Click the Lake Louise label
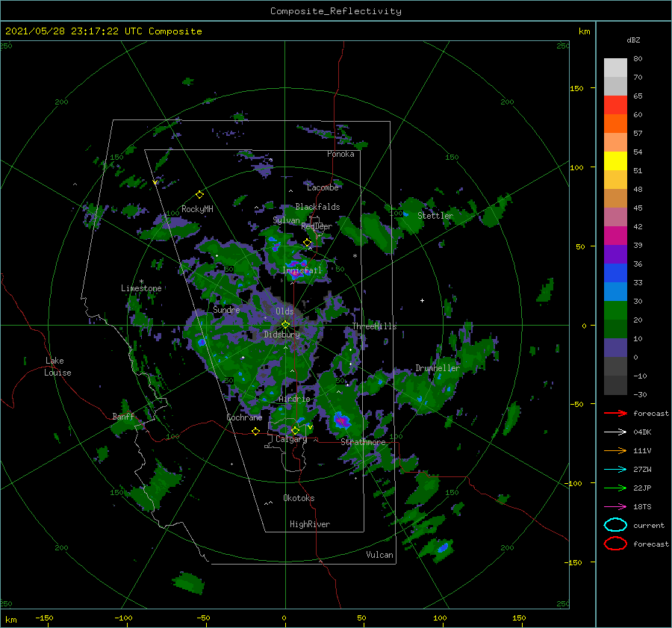The image size is (672, 628). 57,367
